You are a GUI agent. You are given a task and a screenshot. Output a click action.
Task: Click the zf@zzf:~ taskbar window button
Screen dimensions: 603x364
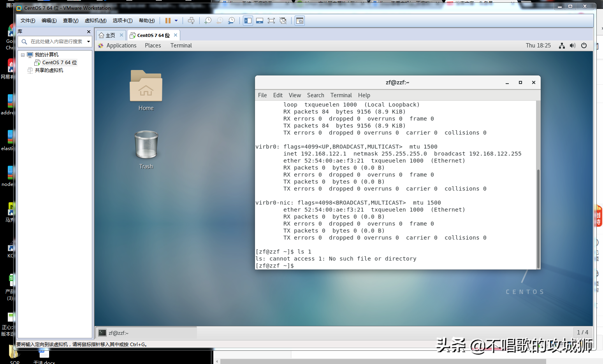(146, 333)
